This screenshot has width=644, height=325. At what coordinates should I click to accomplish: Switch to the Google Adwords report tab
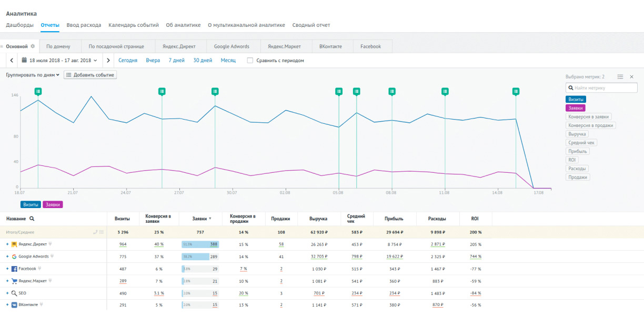click(x=232, y=46)
